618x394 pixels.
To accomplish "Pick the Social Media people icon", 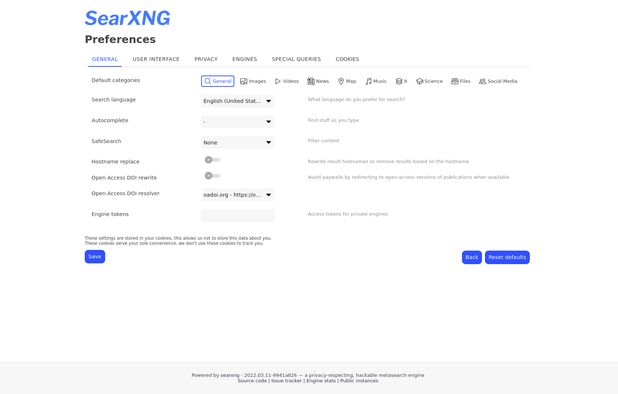I will coord(482,81).
